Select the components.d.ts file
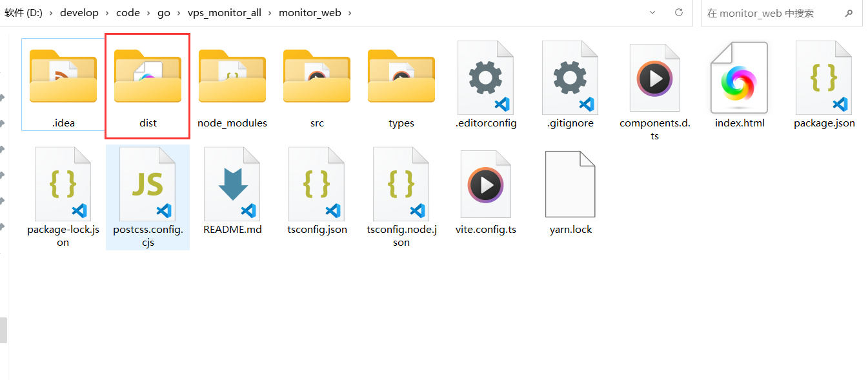The image size is (868, 380). coord(655,77)
